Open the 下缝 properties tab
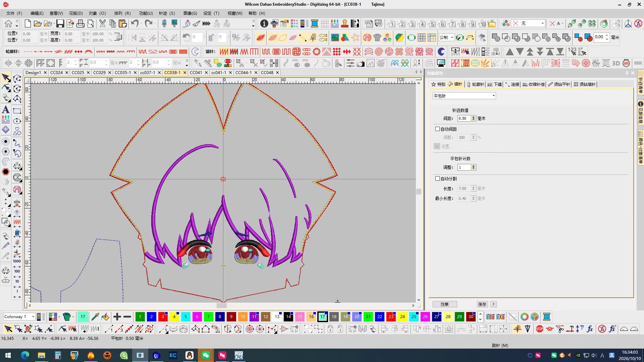644x362 pixels. (495, 84)
